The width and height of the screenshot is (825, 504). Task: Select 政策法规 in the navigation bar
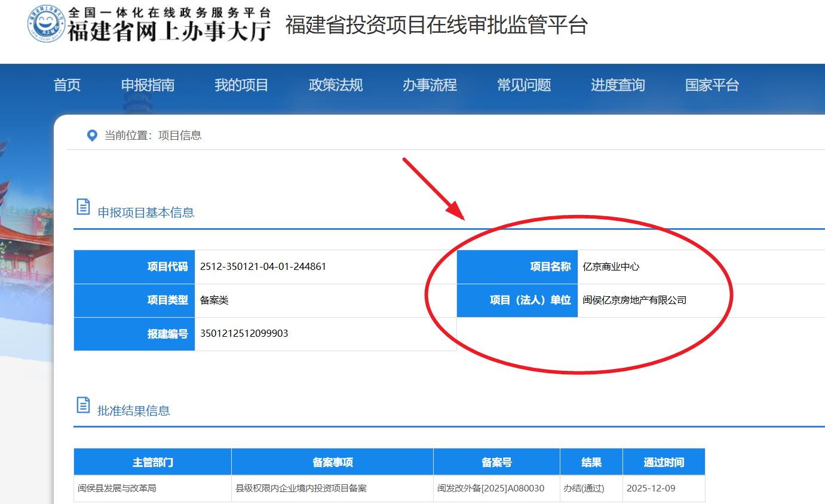pos(335,85)
